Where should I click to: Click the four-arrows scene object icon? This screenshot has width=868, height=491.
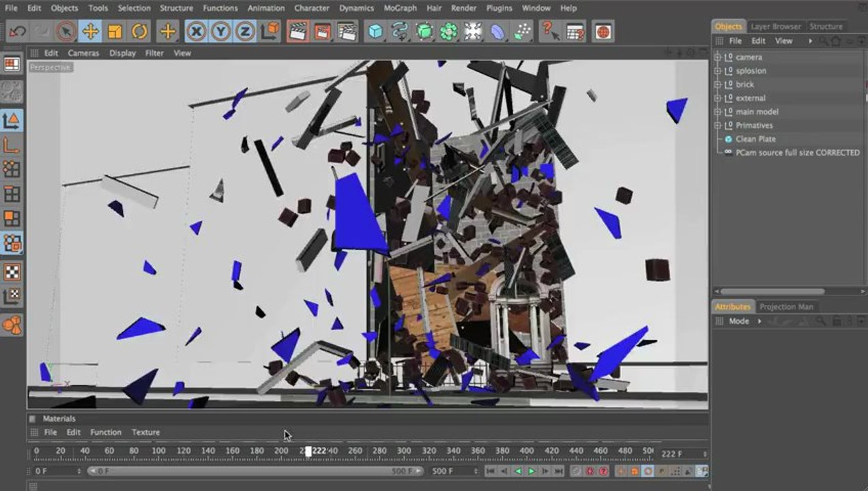point(473,31)
